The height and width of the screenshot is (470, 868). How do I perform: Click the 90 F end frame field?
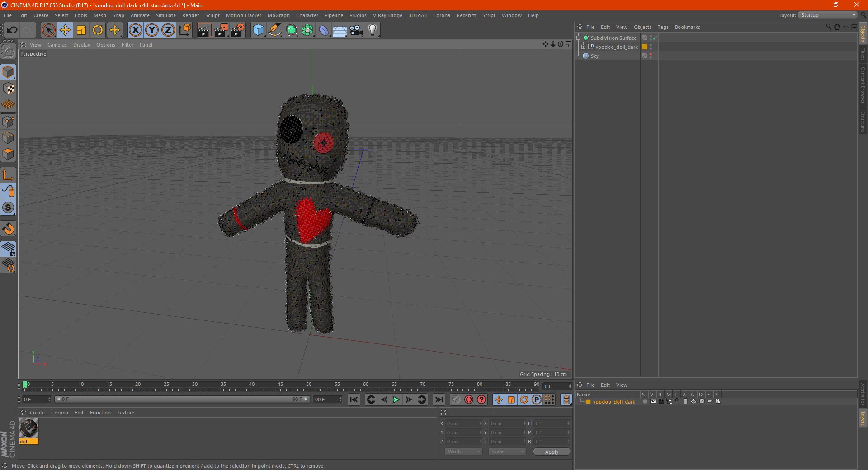(x=328, y=399)
